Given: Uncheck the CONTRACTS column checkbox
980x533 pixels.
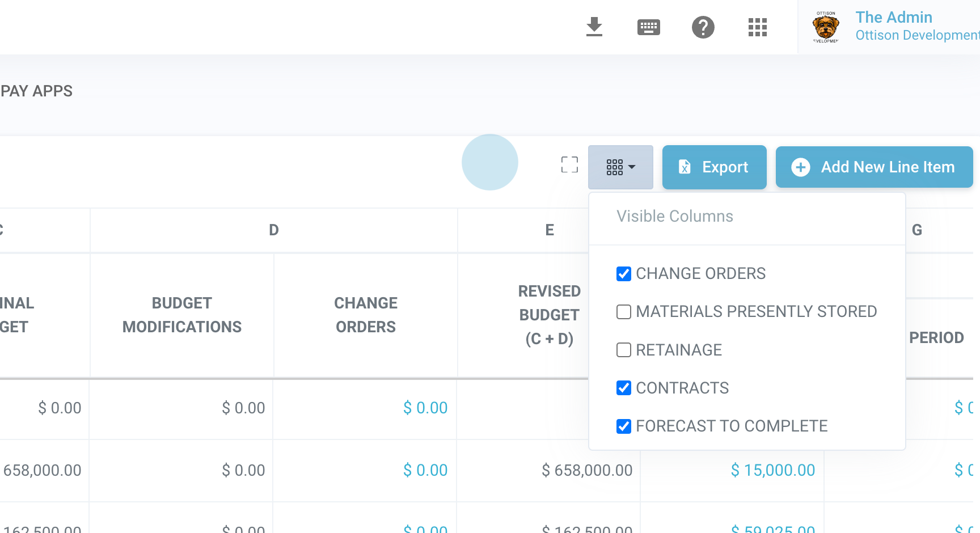Looking at the screenshot, I should (x=624, y=388).
